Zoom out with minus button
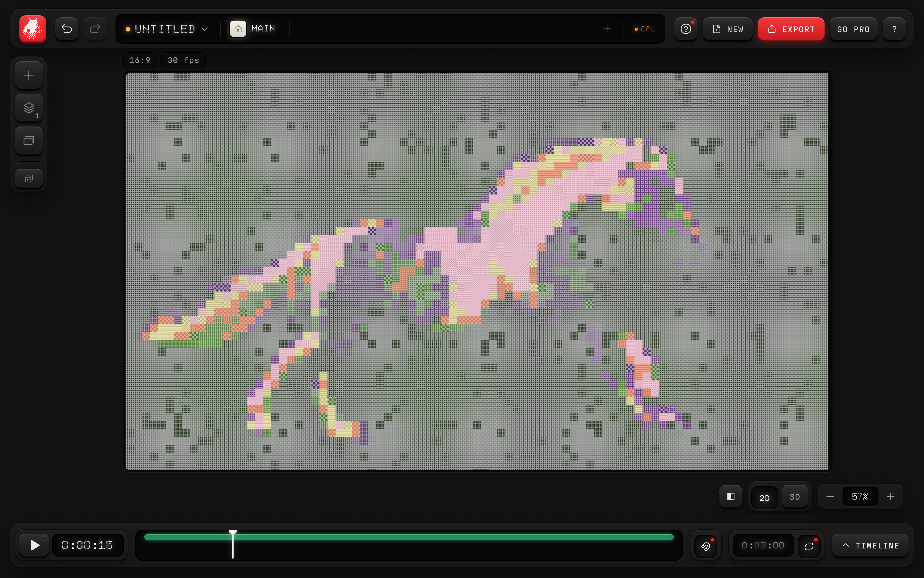This screenshot has height=578, width=924. pos(830,497)
